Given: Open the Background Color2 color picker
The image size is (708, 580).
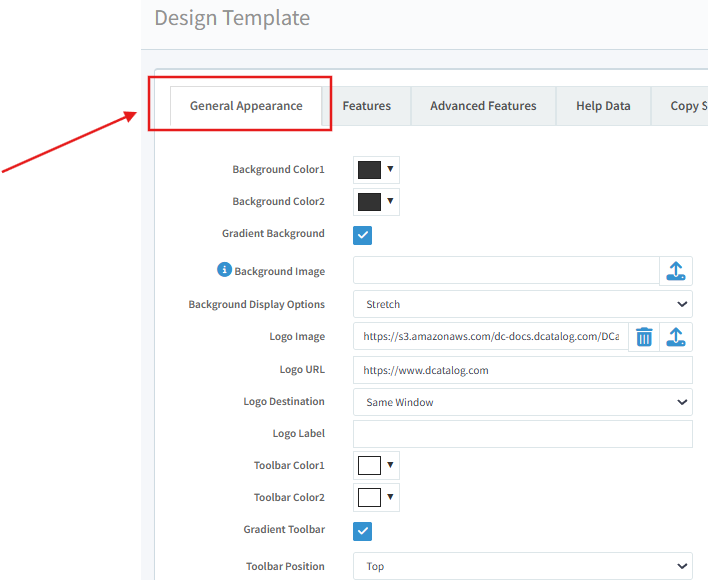Looking at the screenshot, I should pyautogui.click(x=376, y=202).
